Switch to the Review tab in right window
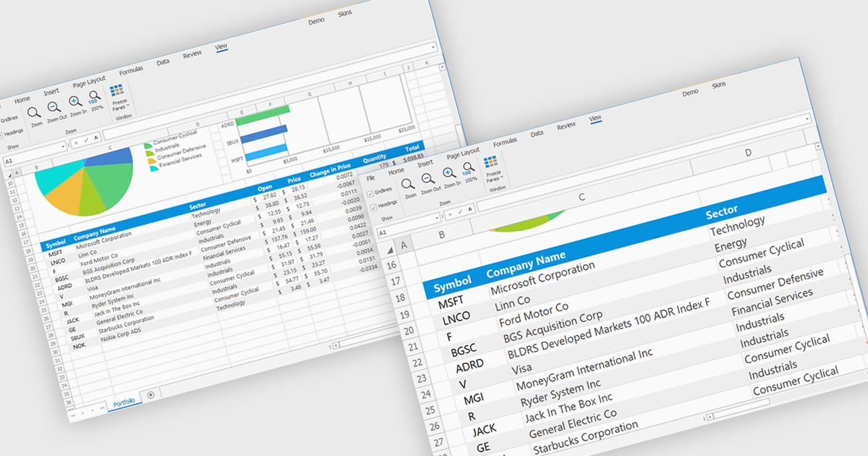The image size is (868, 456). click(x=566, y=126)
